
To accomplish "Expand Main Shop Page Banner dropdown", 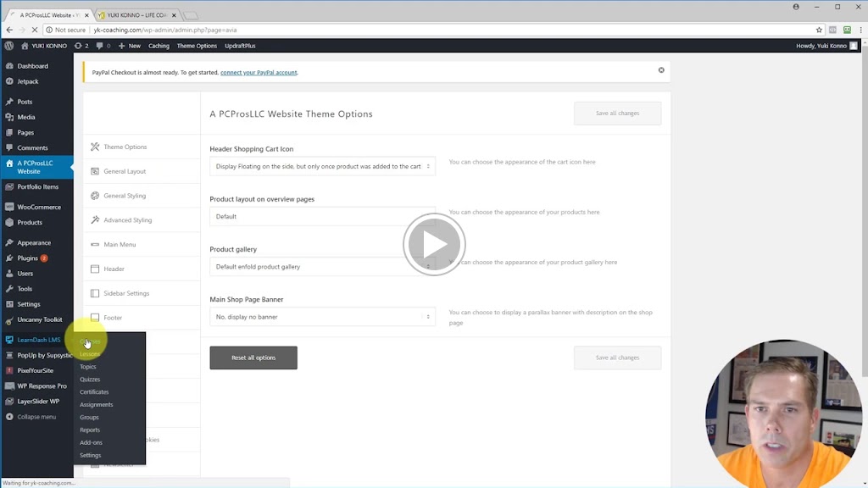I will [x=323, y=317].
